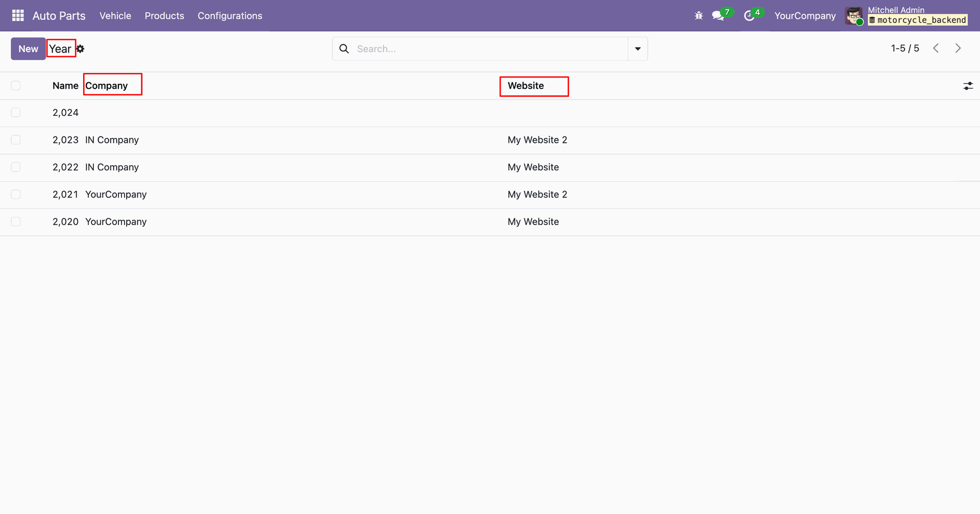Open the activities clock icon
The image size is (980, 514).
(749, 16)
